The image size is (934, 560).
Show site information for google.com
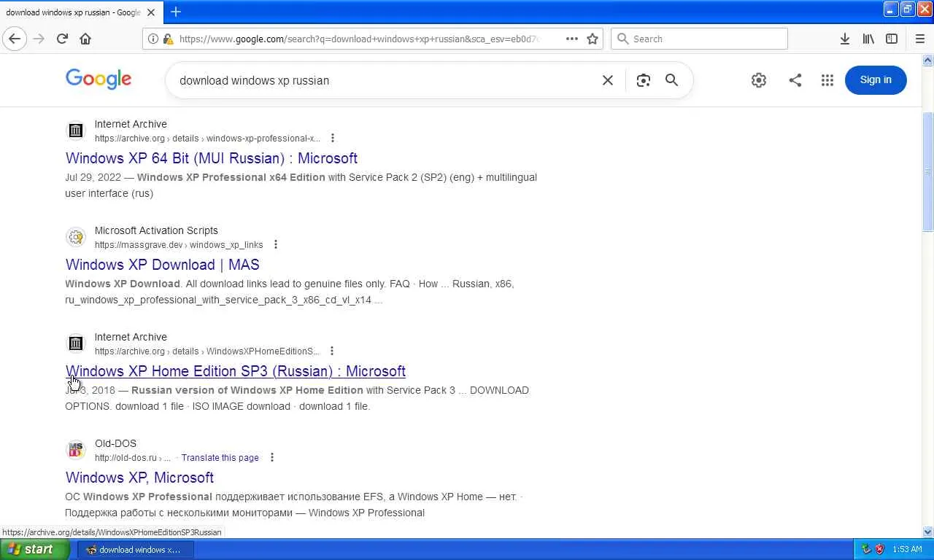153,39
